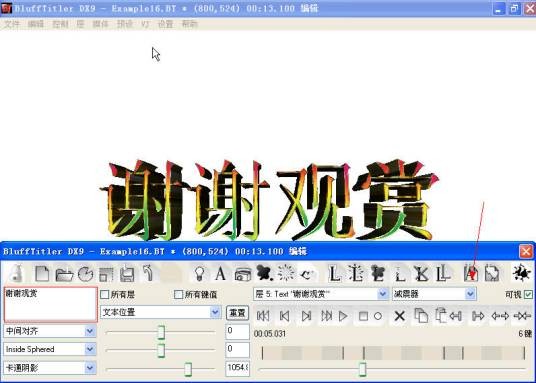
Task: Open the 文本位置 property dropdown
Action: pos(161,312)
